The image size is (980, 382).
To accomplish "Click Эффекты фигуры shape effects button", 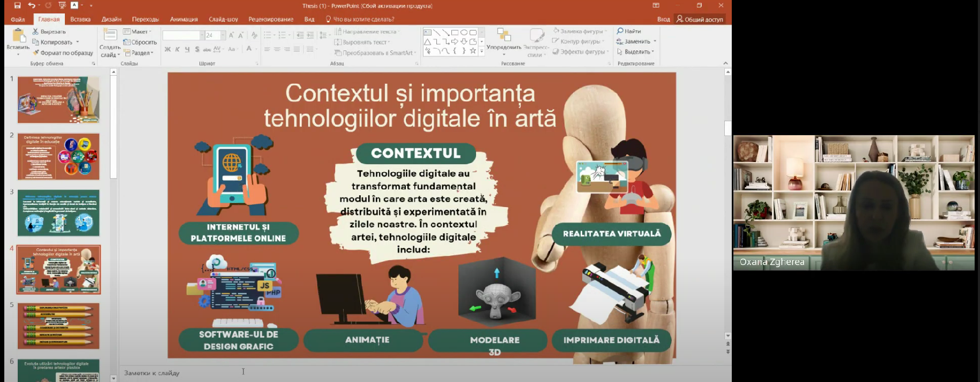I will point(581,52).
